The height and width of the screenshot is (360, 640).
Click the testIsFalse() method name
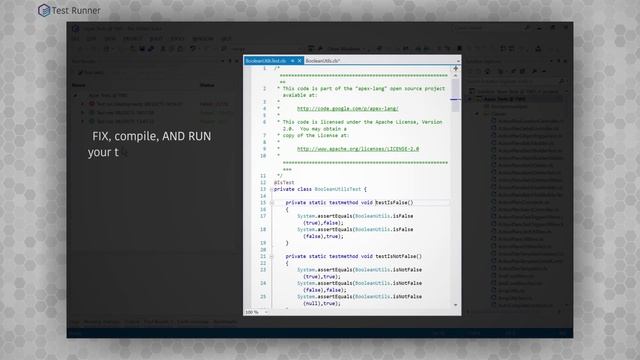(394, 202)
